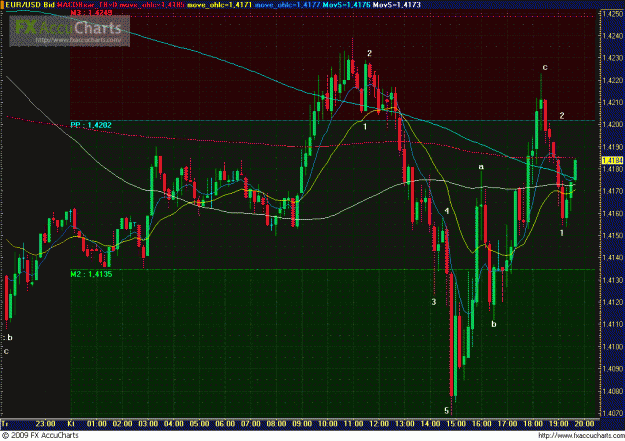Click the 20:00 time axis label

pyautogui.click(x=584, y=423)
